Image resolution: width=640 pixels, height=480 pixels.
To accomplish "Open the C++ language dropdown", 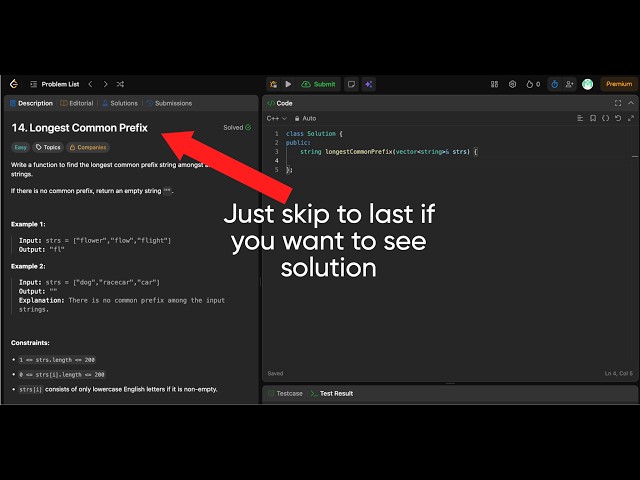I will coord(276,118).
